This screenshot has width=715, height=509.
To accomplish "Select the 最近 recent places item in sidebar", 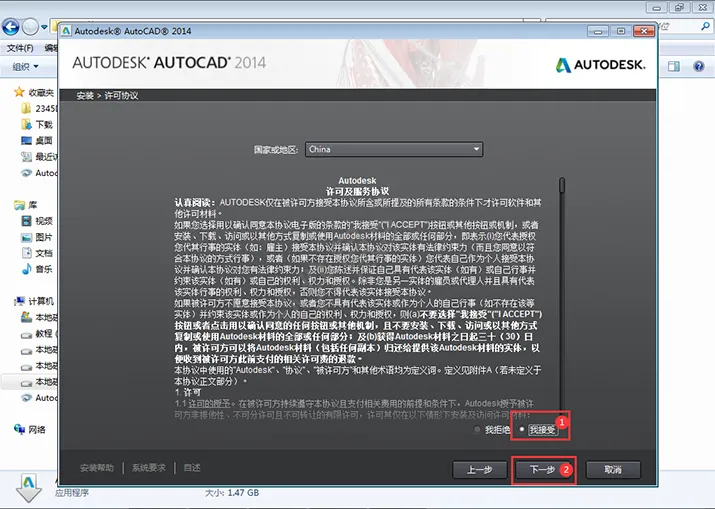I will click(x=39, y=157).
